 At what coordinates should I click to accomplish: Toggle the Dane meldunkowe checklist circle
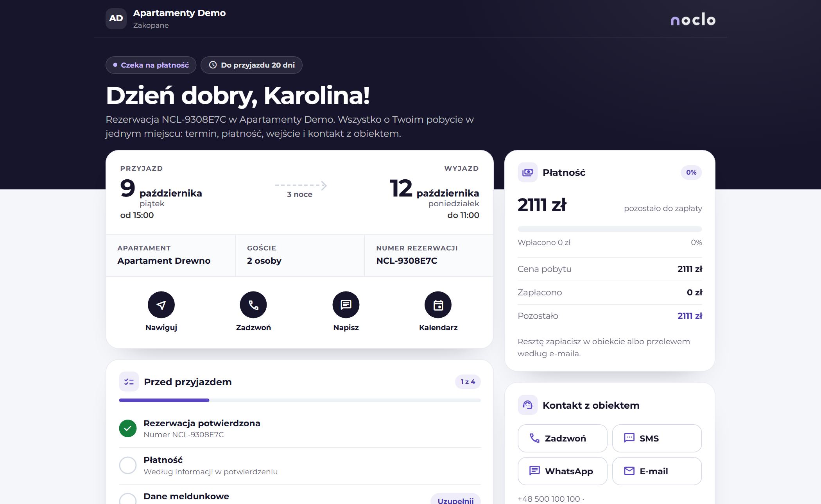point(128,499)
